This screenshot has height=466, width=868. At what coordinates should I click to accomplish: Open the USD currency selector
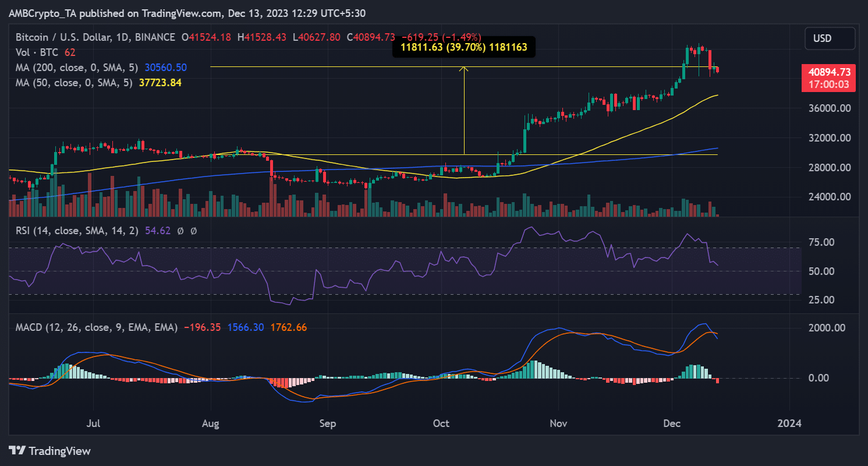830,38
